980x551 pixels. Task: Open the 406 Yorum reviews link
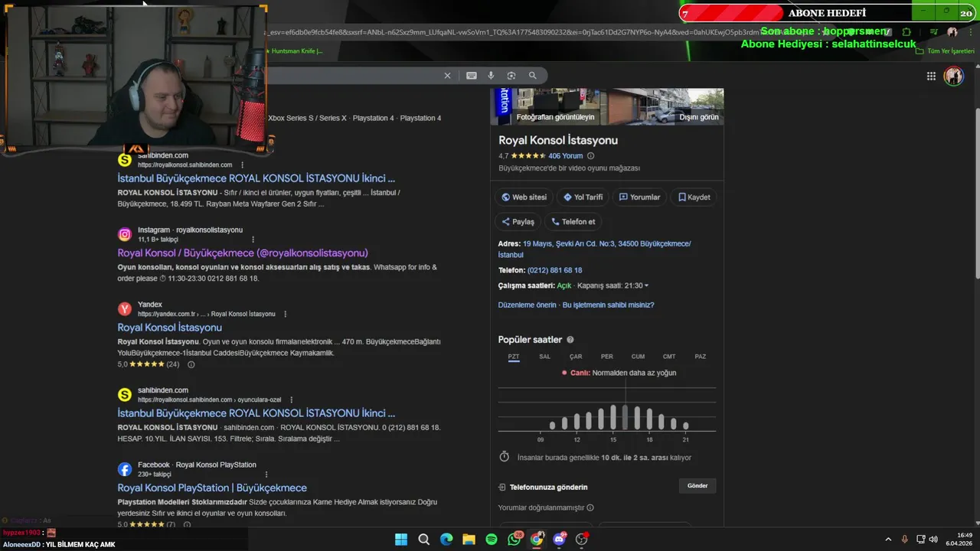565,156
